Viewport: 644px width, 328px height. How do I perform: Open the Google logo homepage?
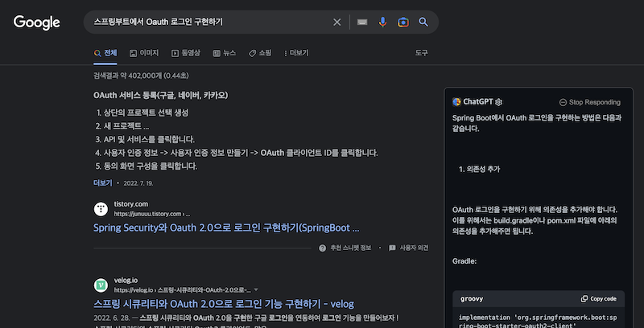(x=36, y=23)
